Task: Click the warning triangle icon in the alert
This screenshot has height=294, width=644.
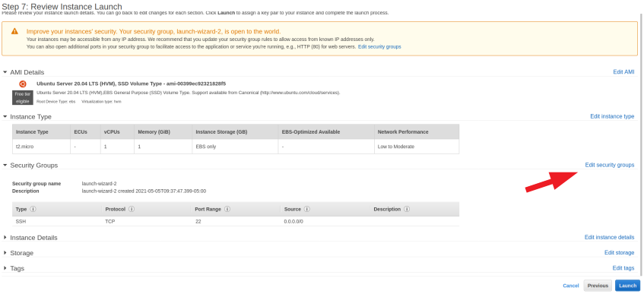Action: (x=14, y=31)
